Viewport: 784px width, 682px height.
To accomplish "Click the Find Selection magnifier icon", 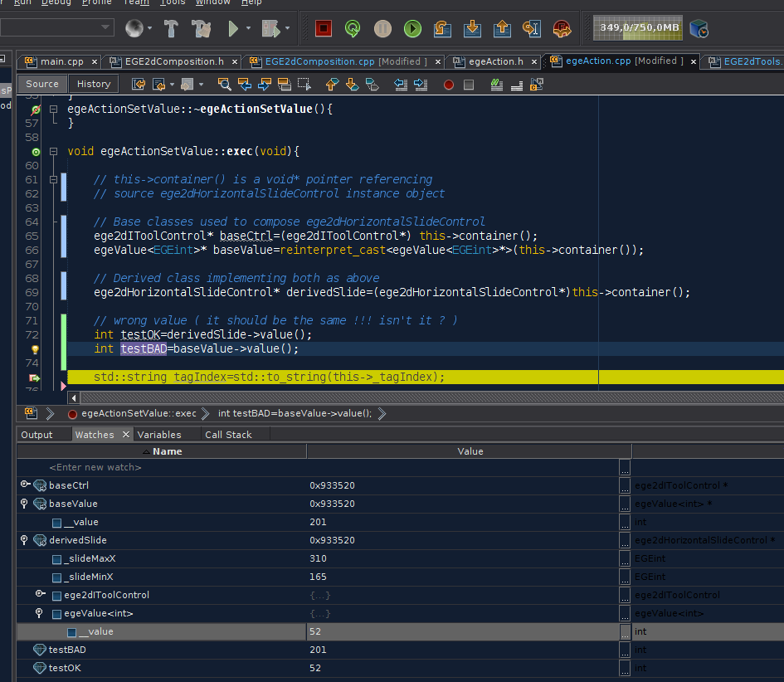I will point(225,85).
